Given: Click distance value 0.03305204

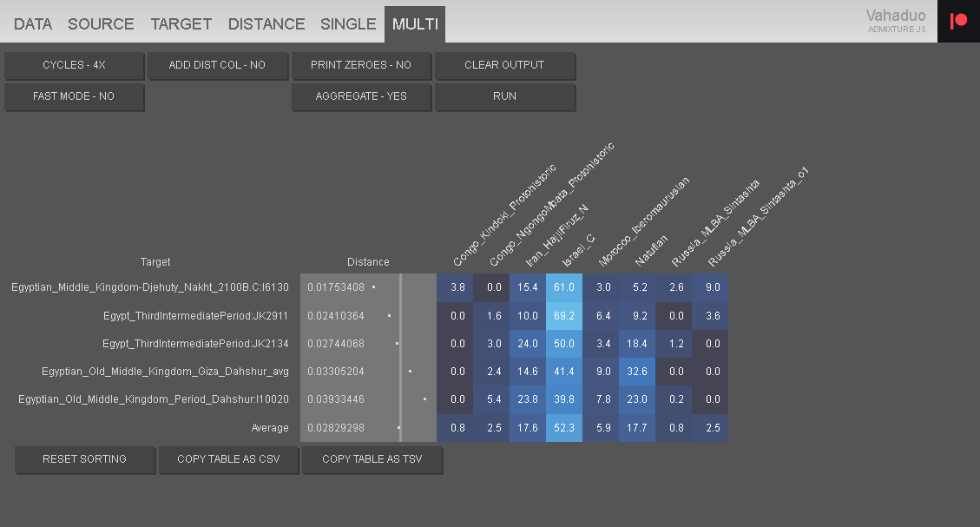Looking at the screenshot, I should pos(336,372).
